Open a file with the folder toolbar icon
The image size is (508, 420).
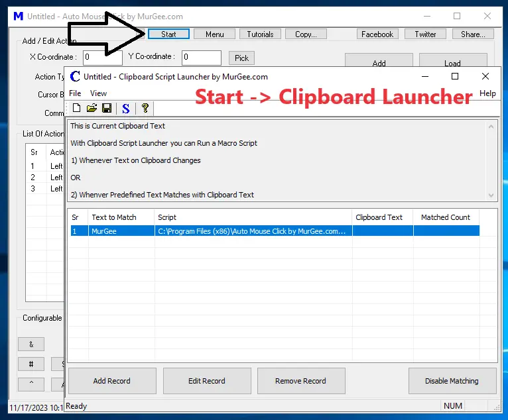[92, 108]
